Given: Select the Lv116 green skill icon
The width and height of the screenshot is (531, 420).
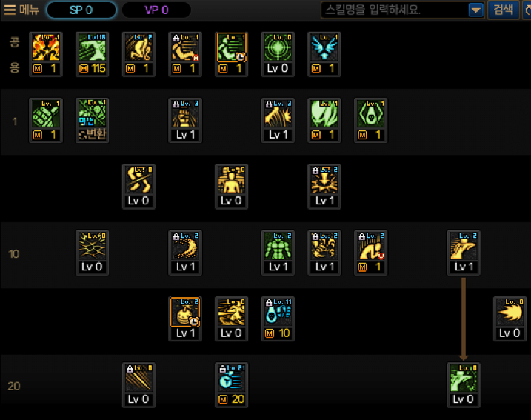Looking at the screenshot, I should pos(92,47).
